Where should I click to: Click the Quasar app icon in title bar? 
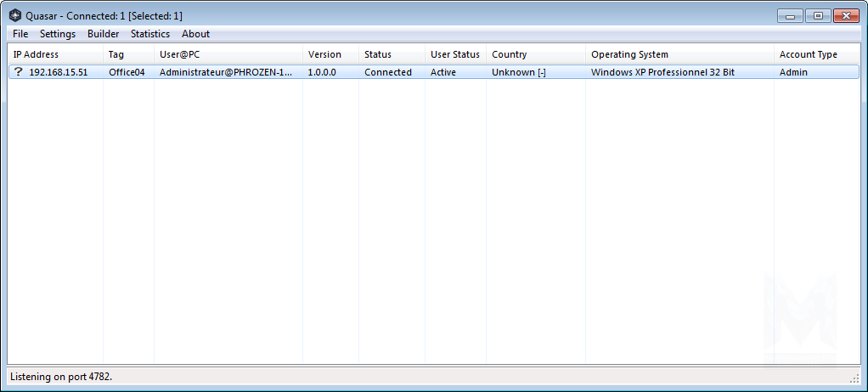pyautogui.click(x=14, y=15)
